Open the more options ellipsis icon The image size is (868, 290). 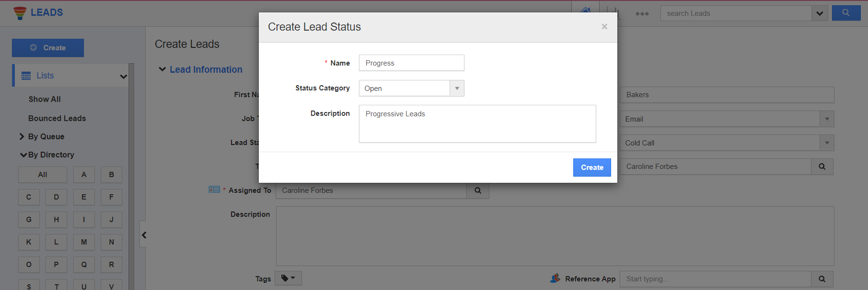coord(642,14)
